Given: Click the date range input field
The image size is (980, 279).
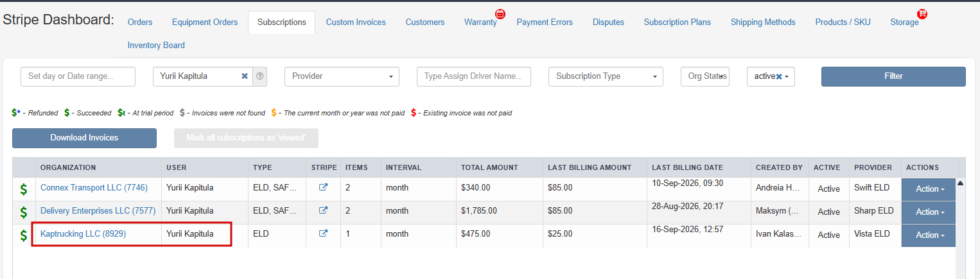Looking at the screenshot, I should pos(78,76).
